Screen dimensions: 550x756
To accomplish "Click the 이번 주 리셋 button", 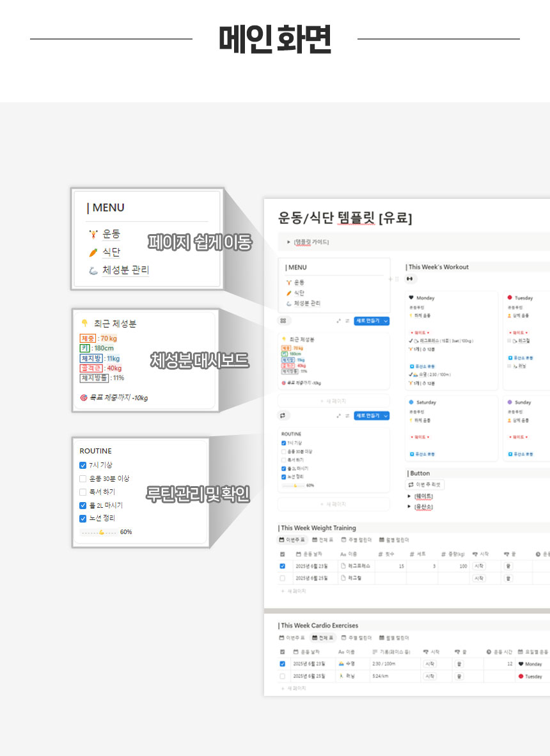I will [424, 485].
